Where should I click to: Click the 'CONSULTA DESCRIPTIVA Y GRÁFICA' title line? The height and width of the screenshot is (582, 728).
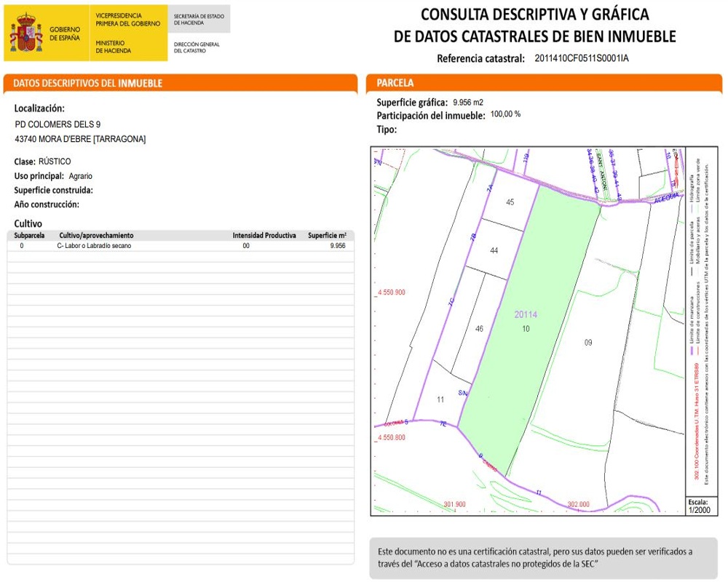[534, 15]
